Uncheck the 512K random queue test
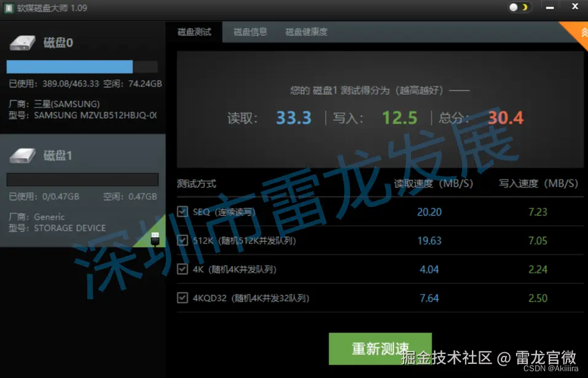Viewport: 588px width, 378px height. [x=182, y=240]
